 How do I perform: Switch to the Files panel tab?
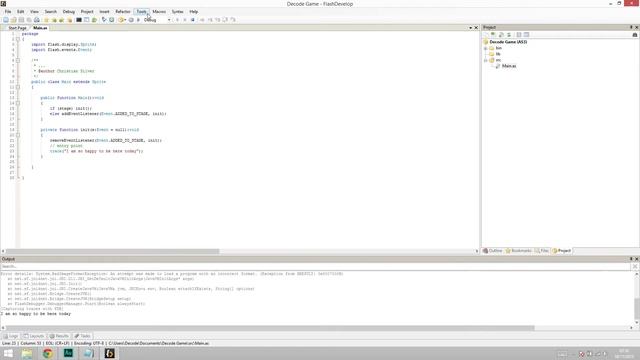[x=542, y=251]
